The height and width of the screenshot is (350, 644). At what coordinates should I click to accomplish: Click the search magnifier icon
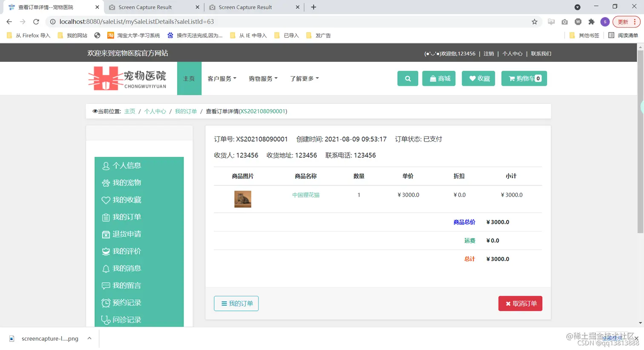407,78
